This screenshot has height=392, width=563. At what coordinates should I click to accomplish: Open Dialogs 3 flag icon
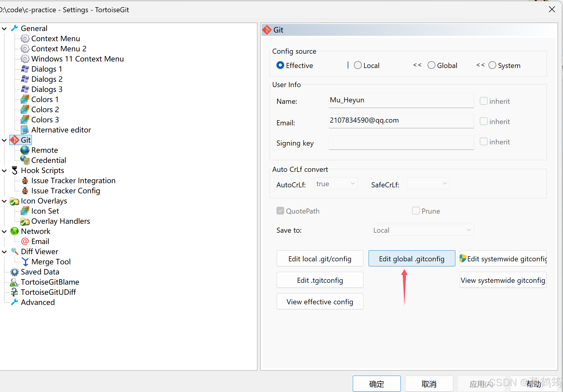[25, 89]
